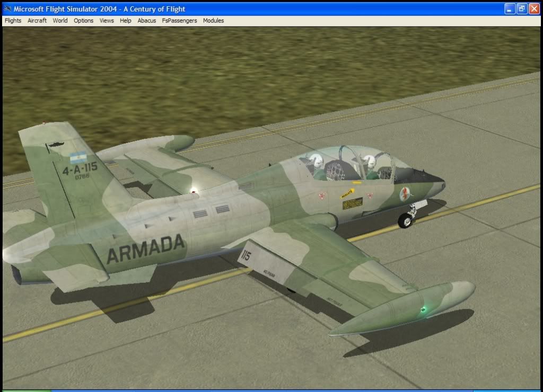Open the FsPassengers menu

tap(179, 21)
